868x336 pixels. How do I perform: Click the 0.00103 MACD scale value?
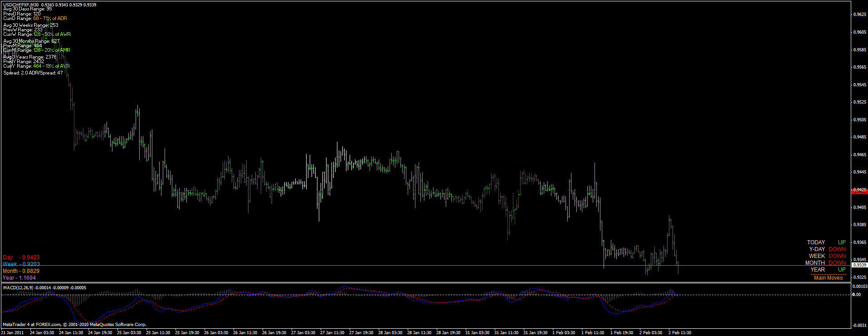coord(860,287)
